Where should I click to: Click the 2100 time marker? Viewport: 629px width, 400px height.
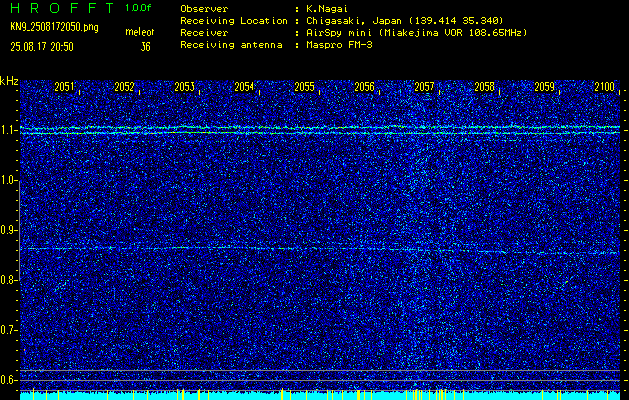[605, 87]
